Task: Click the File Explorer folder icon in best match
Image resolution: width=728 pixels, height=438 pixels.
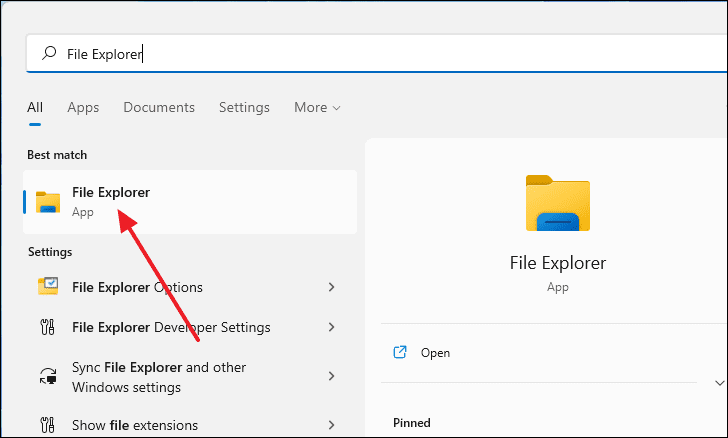Action: pyautogui.click(x=48, y=202)
